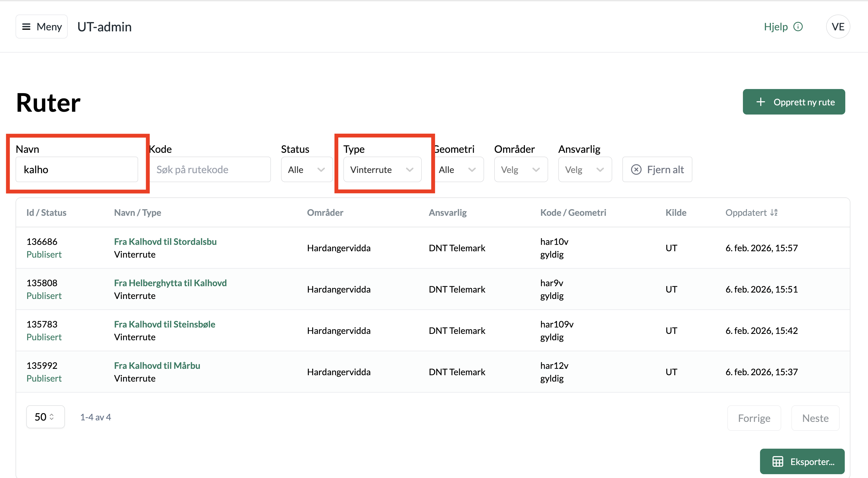
Task: Change the 50 rows per page selector
Action: click(x=45, y=417)
